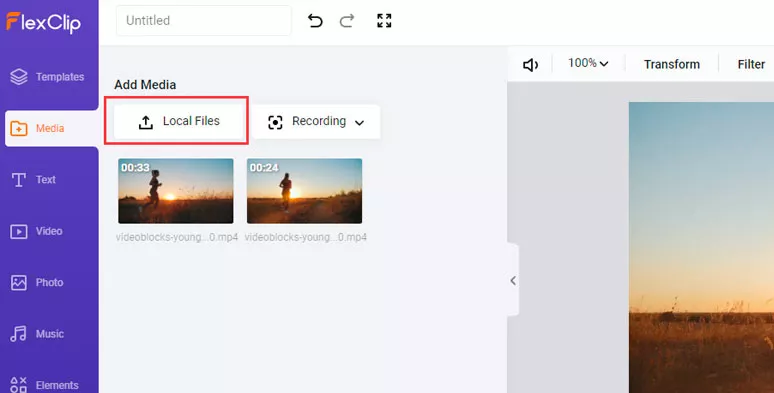Open the 100% zoom dropdown
Screen dimensions: 774x393
pos(588,63)
